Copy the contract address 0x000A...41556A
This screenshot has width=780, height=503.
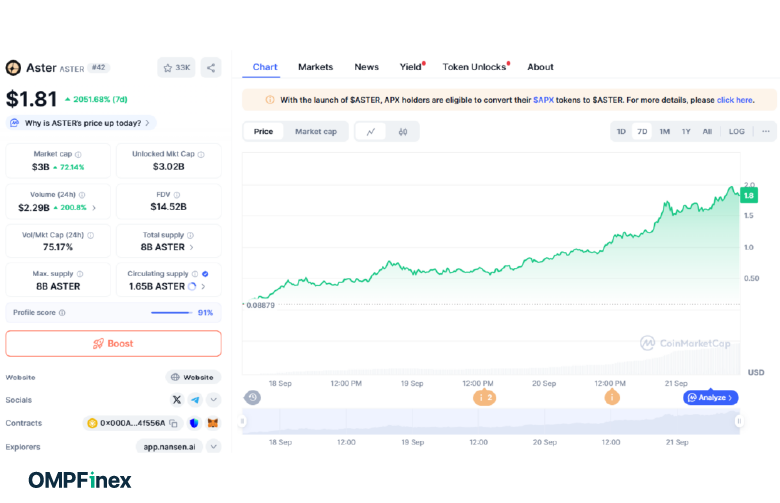point(174,423)
